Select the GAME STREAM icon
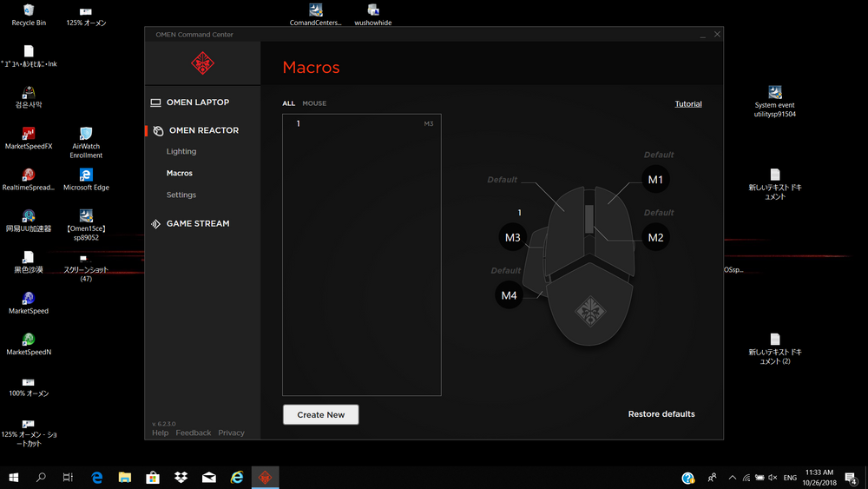Image resolution: width=868 pixels, height=489 pixels. click(155, 224)
